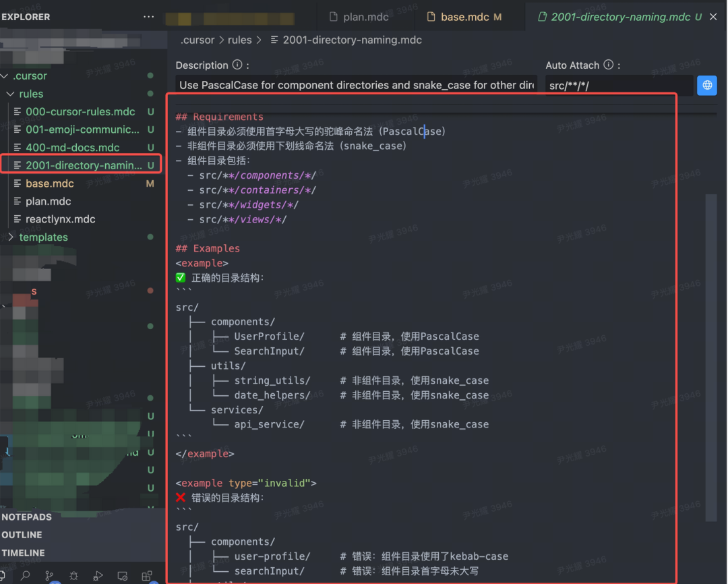Open base.mdc in the explorer tree
Viewport: 728px width, 584px height.
50,183
